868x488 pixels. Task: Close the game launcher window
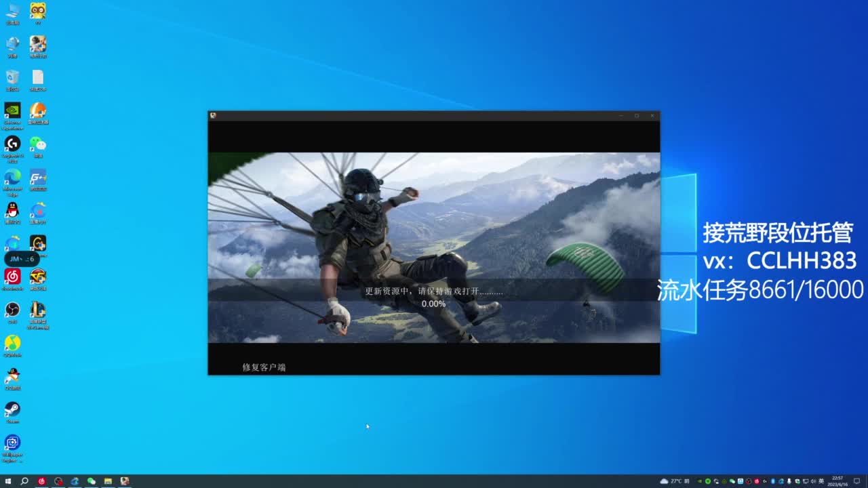coord(652,115)
